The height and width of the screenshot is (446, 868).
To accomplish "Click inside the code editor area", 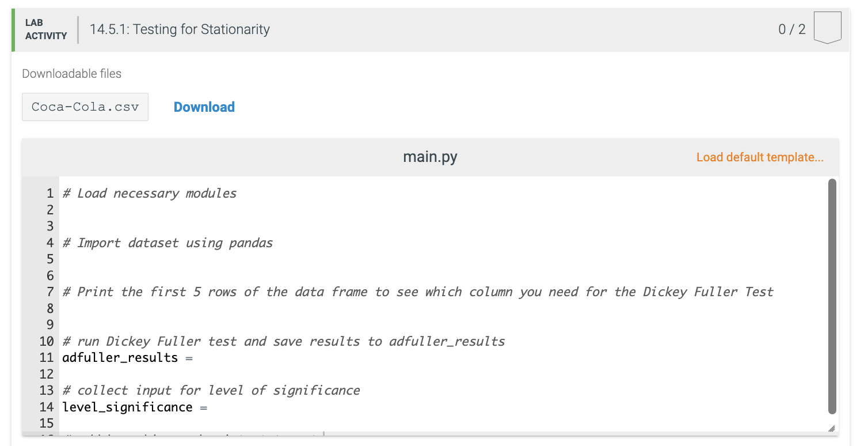I will pos(403,259).
